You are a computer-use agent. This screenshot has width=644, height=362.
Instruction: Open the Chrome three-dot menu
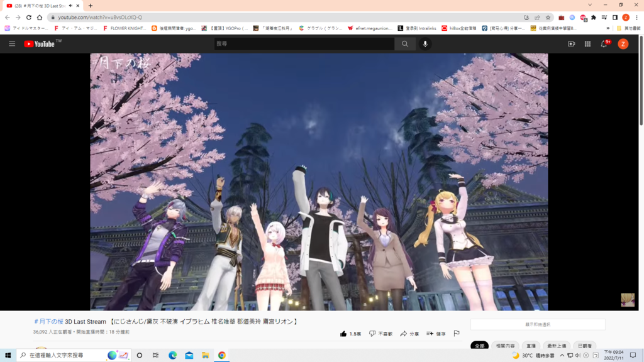point(637,17)
